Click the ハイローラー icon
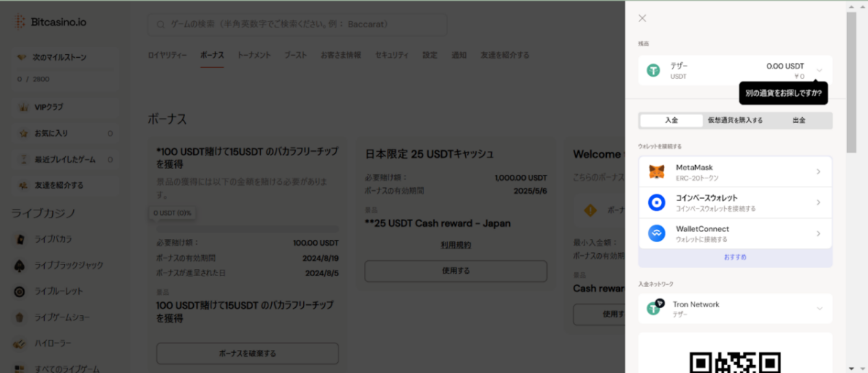The image size is (868, 373). [20, 343]
